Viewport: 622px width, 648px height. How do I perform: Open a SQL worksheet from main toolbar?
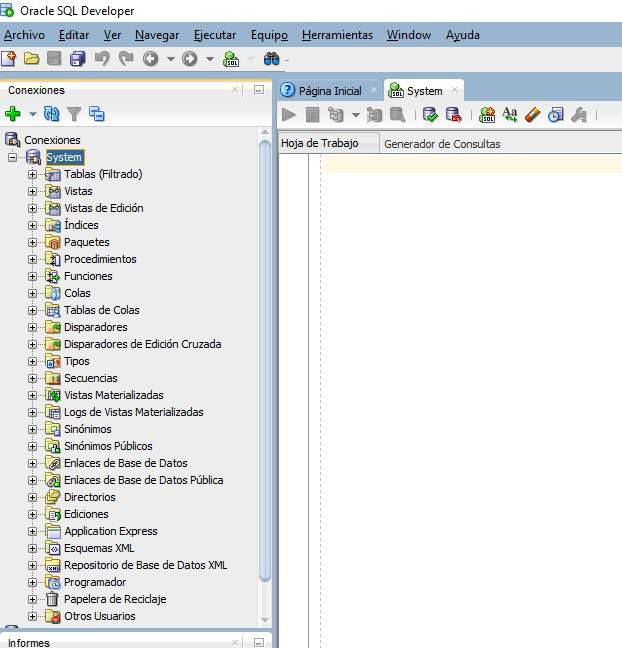click(x=231, y=59)
